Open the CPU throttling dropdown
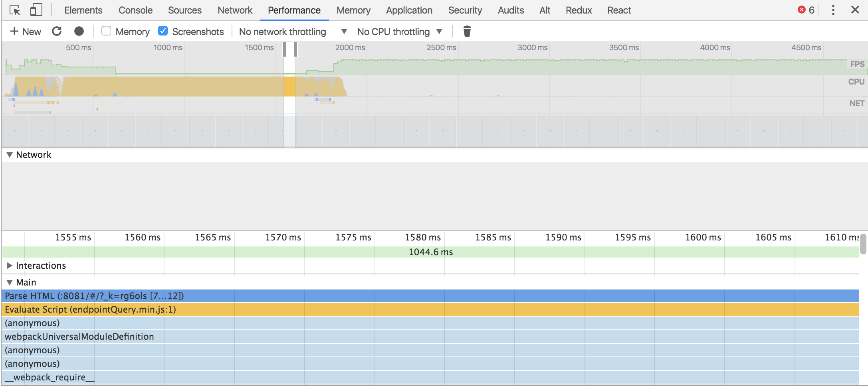The height and width of the screenshot is (386, 868). (400, 32)
